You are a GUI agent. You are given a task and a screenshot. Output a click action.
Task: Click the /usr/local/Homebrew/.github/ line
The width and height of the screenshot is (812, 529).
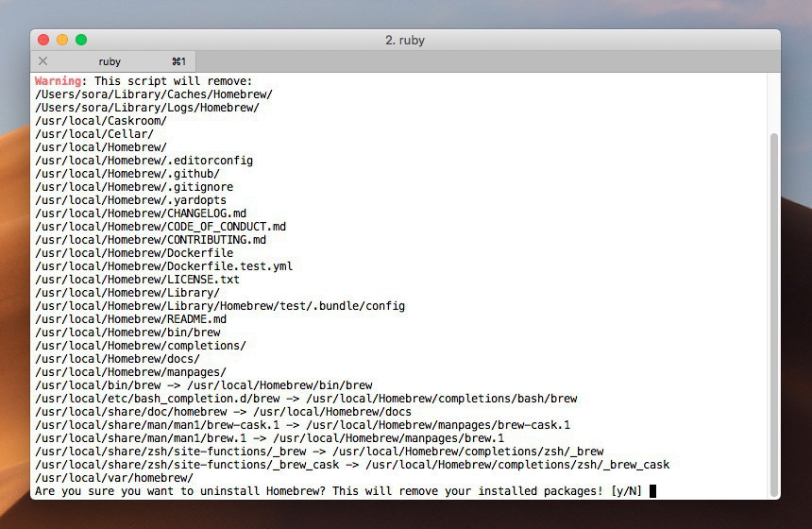click(x=127, y=174)
